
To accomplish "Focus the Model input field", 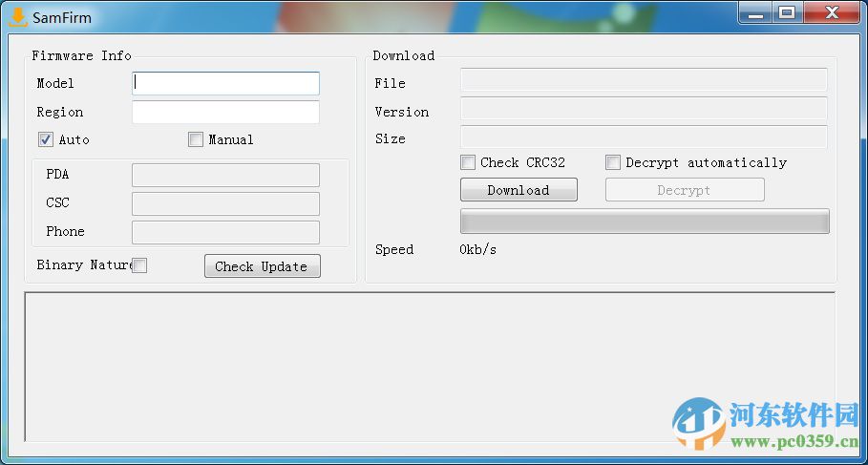I will click(226, 83).
